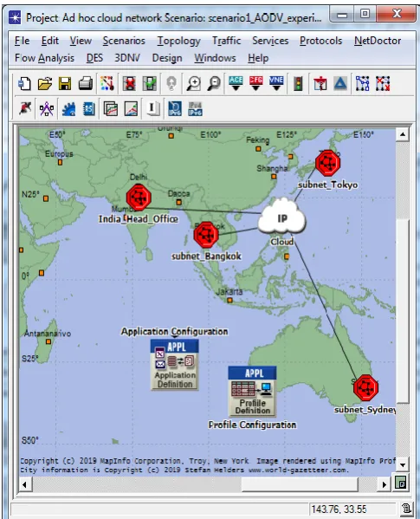Open the Windows menu

[x=215, y=58]
